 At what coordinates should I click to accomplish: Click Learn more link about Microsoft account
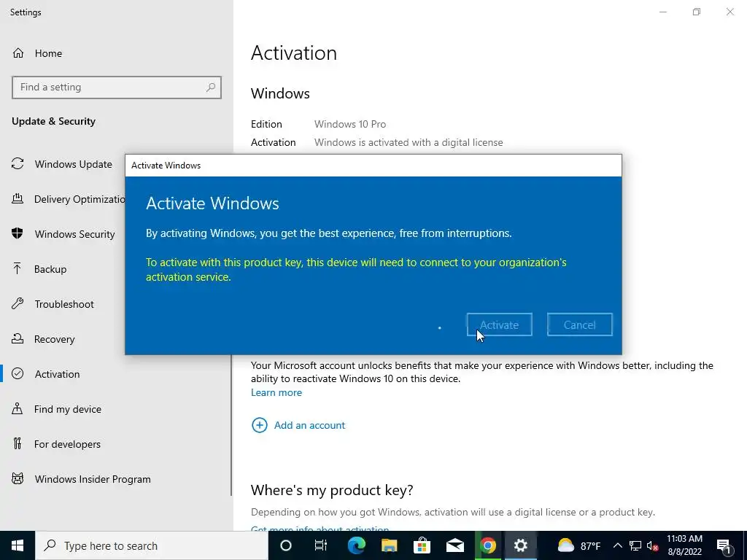click(276, 392)
